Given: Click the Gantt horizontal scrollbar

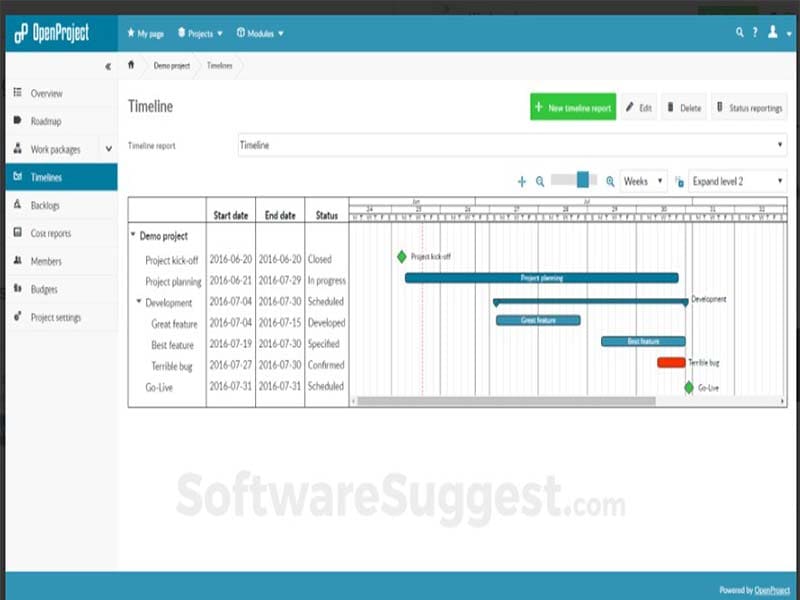Looking at the screenshot, I should [x=506, y=401].
